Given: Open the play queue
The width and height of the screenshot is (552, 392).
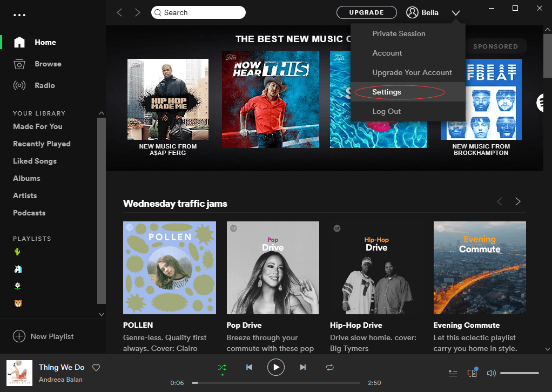Looking at the screenshot, I should [453, 373].
